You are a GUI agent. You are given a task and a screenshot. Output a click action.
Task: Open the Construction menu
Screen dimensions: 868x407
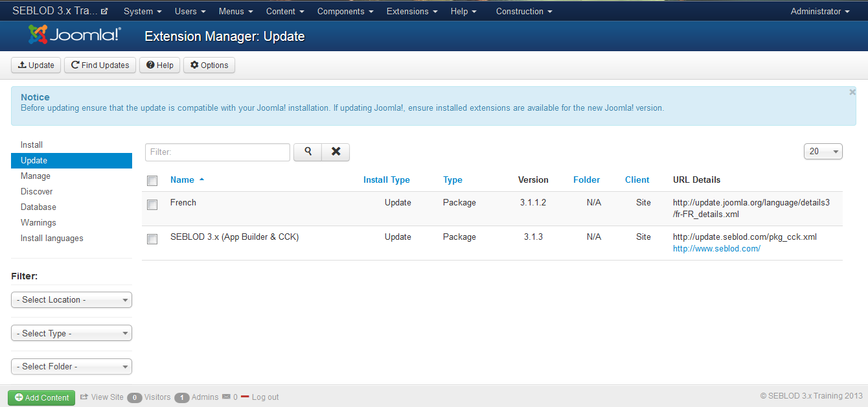[x=525, y=11]
